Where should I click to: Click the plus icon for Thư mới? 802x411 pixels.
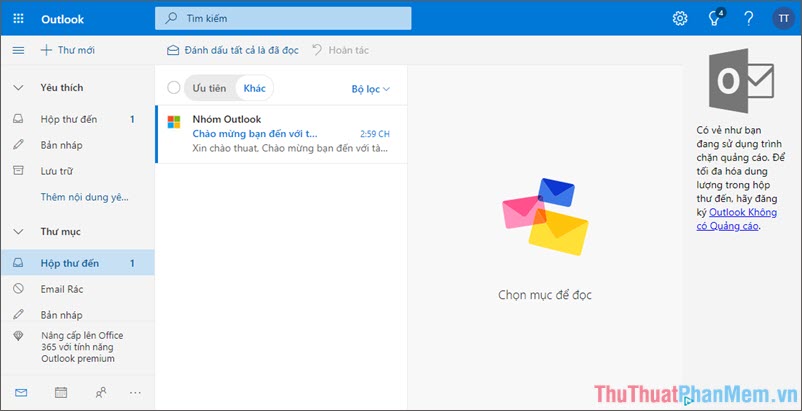pos(47,50)
